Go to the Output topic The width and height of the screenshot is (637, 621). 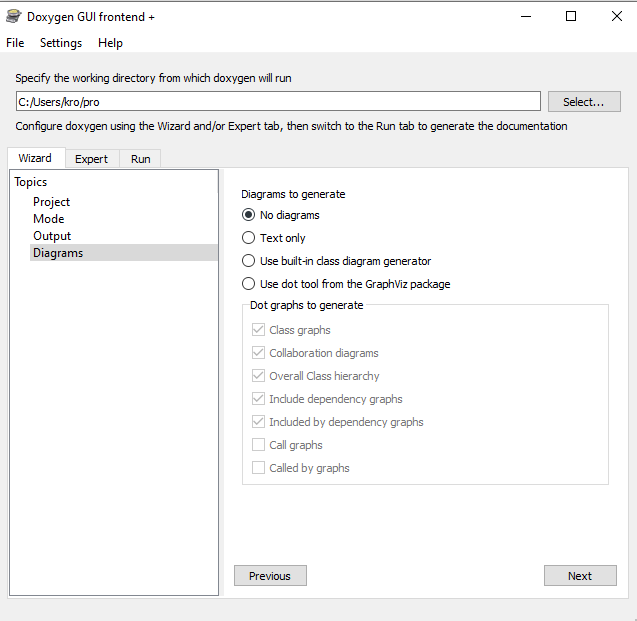pyautogui.click(x=52, y=236)
